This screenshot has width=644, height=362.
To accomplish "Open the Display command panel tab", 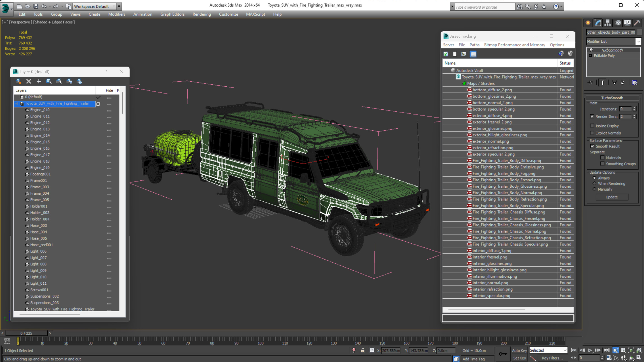I will [628, 23].
